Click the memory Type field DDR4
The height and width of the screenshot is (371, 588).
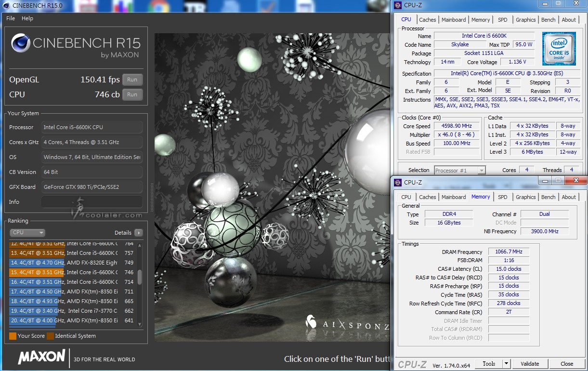click(449, 214)
